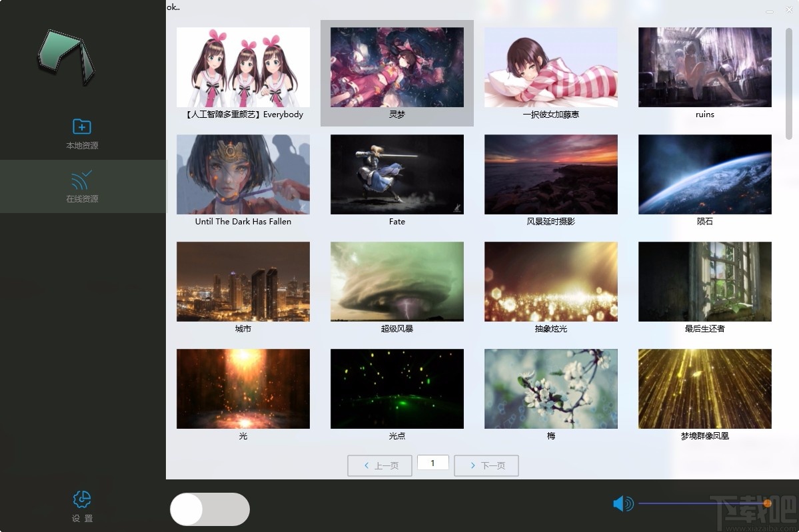Adjust the volume slider handle
The width and height of the screenshot is (799, 532).
pyautogui.click(x=768, y=503)
